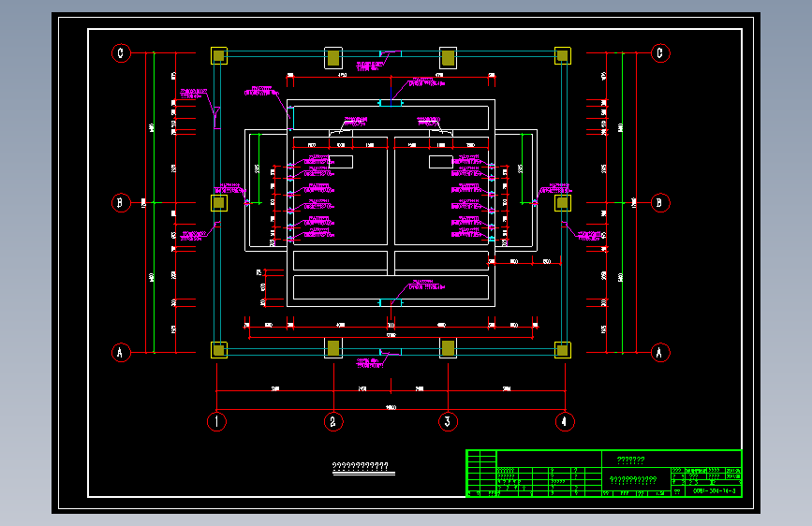Select grid axis bubble 3 at bottom
The height and width of the screenshot is (526, 812).
[448, 421]
